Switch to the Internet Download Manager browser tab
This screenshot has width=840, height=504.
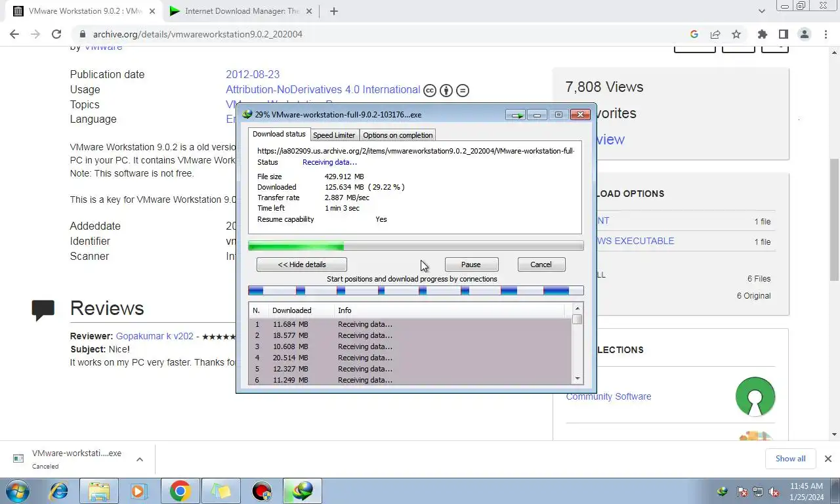[x=240, y=11]
